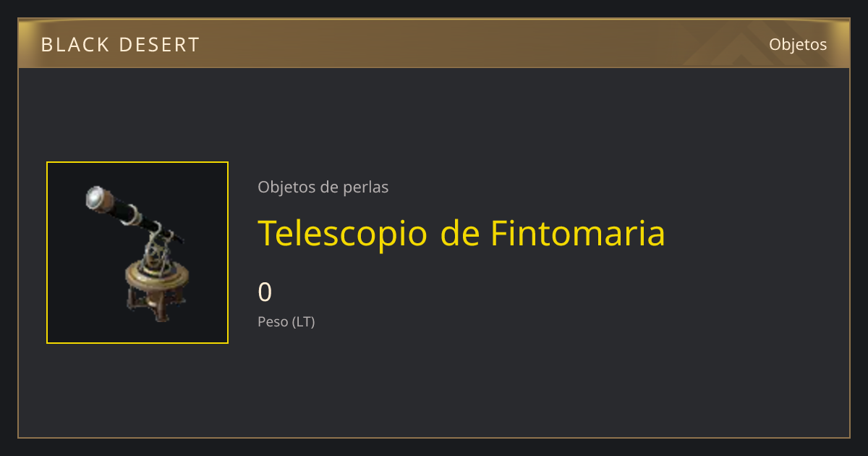868x456 pixels.
Task: Click the telescope's silver lens cap
Action: pos(95,197)
